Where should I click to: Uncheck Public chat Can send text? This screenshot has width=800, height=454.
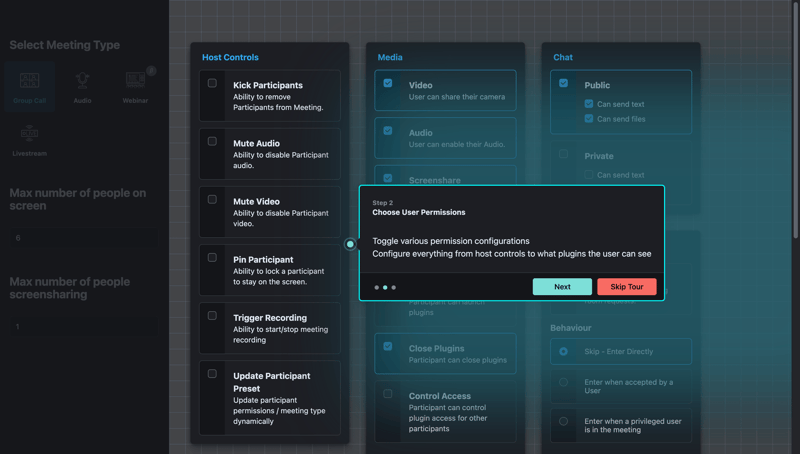(589, 104)
